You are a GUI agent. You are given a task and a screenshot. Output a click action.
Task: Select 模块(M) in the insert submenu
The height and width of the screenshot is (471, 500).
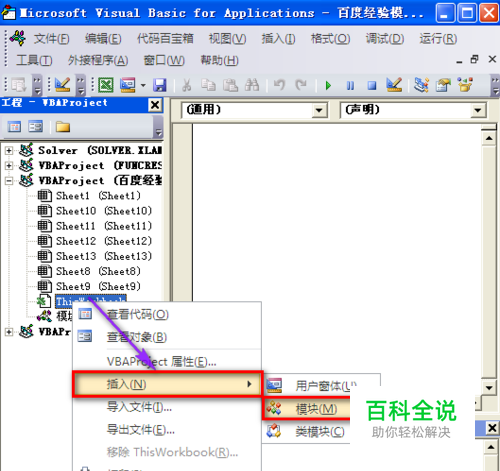click(307, 409)
